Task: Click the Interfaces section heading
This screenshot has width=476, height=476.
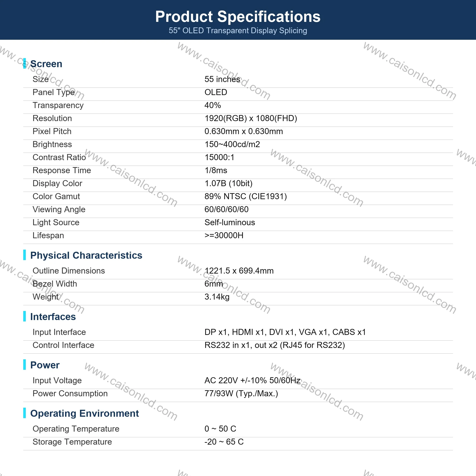Action: coord(53,317)
